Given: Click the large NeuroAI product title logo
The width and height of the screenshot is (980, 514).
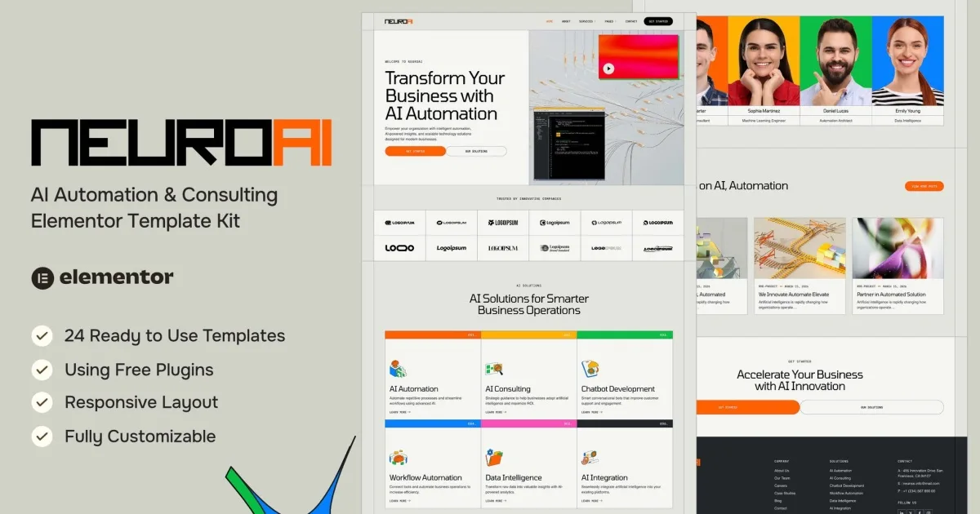Looking at the screenshot, I should point(181,144).
